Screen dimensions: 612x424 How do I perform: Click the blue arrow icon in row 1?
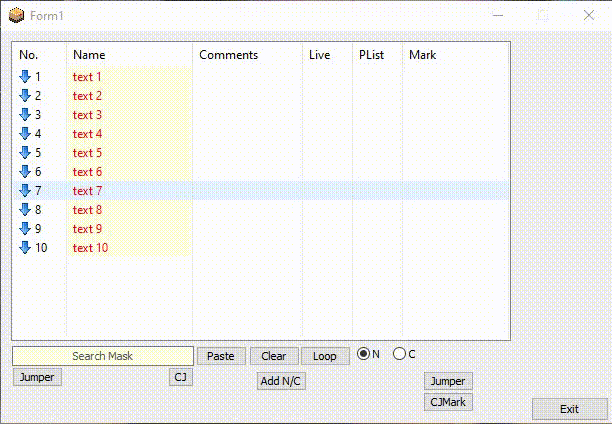click(x=25, y=76)
